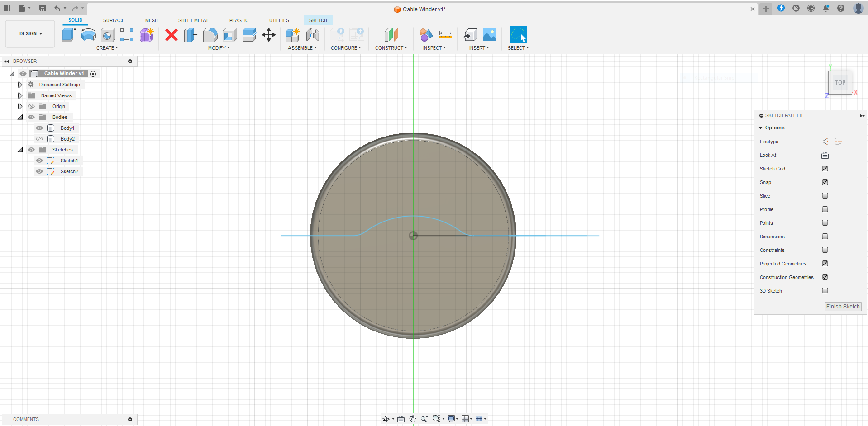
Task: Enable the Constraints checkbox
Action: [825, 250]
